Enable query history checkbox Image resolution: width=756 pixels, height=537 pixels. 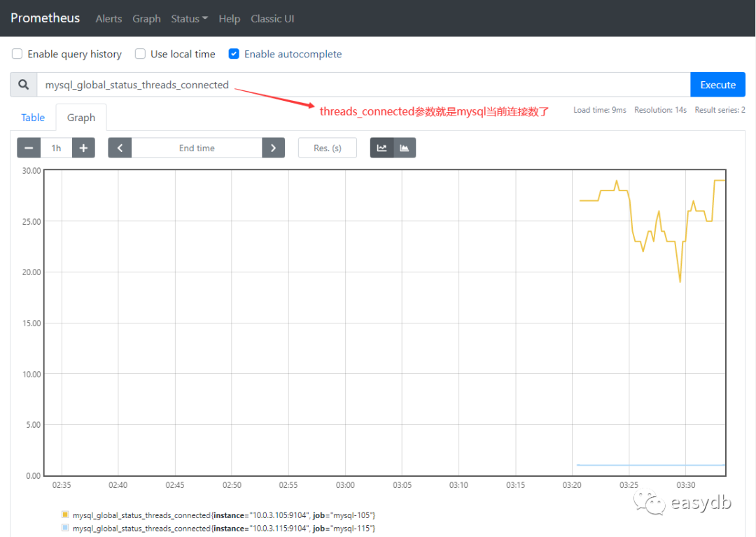click(x=17, y=54)
